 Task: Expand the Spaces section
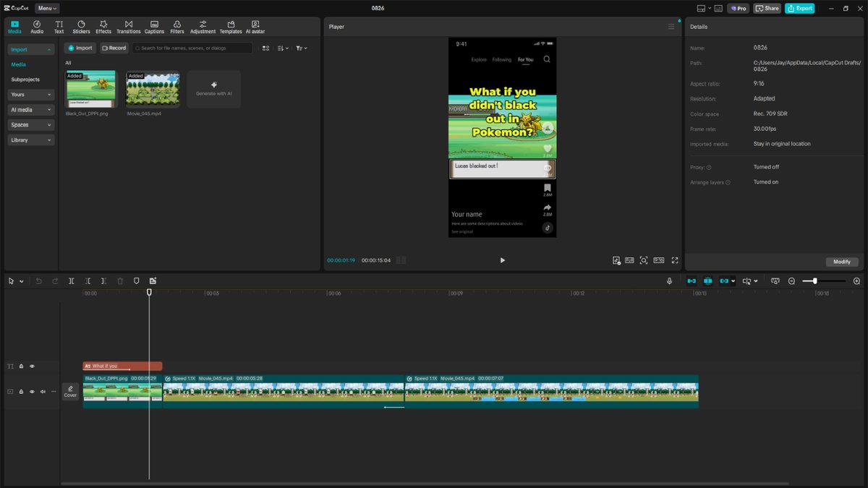click(31, 125)
